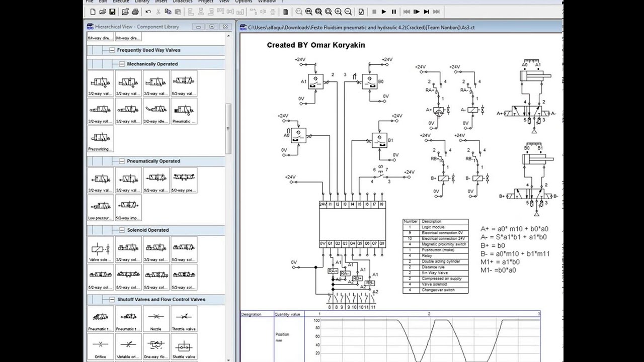
Task: Click the 'Changeover switch' parts list row
Action: [x=436, y=290]
